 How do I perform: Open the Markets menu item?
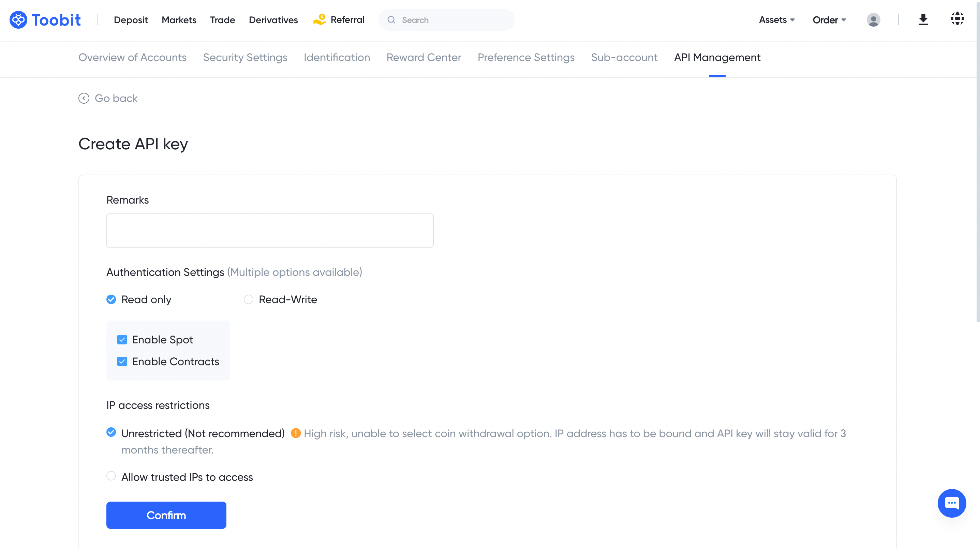click(x=179, y=20)
